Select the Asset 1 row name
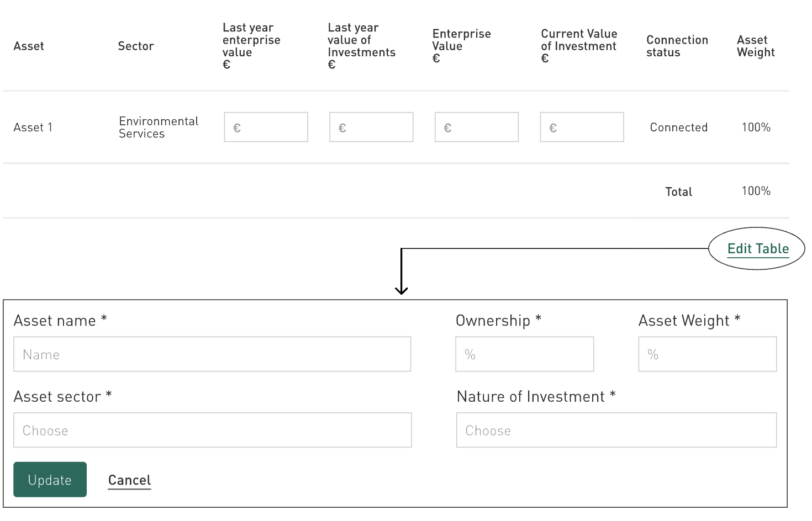Viewport: 812px width, 521px height. tap(33, 127)
